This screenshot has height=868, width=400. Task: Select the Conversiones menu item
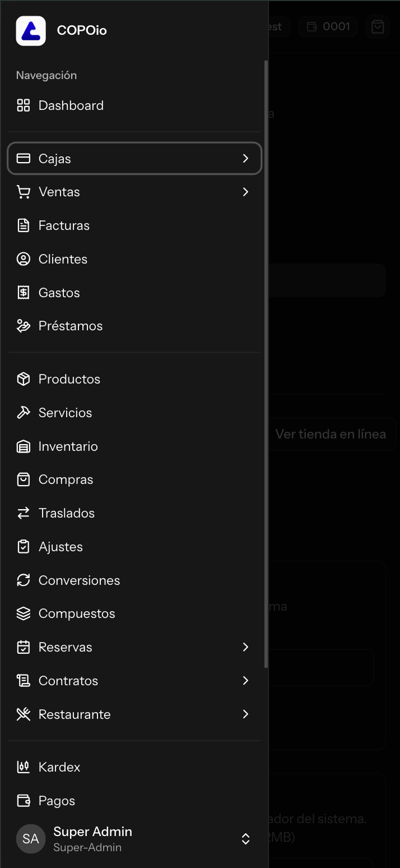pyautogui.click(x=79, y=580)
